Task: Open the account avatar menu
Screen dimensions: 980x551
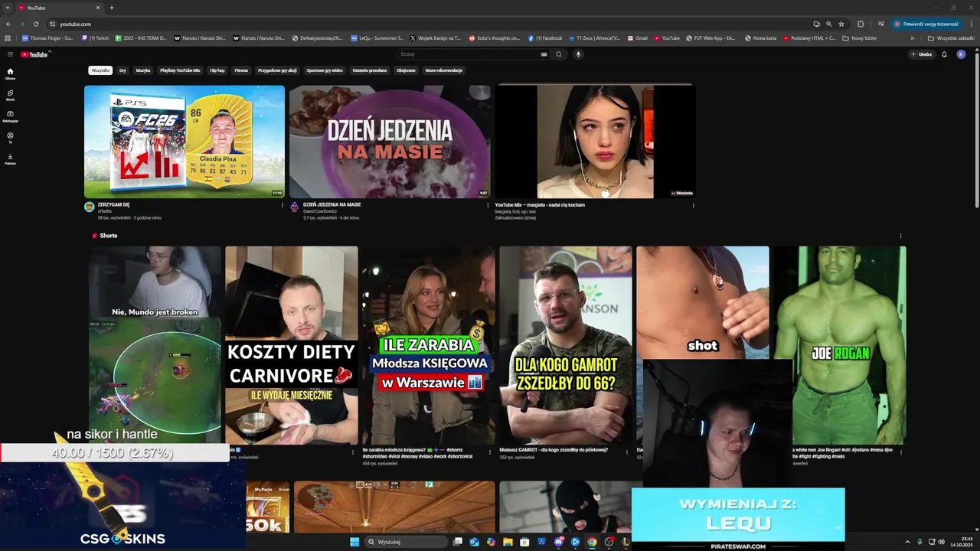Action: coord(961,54)
